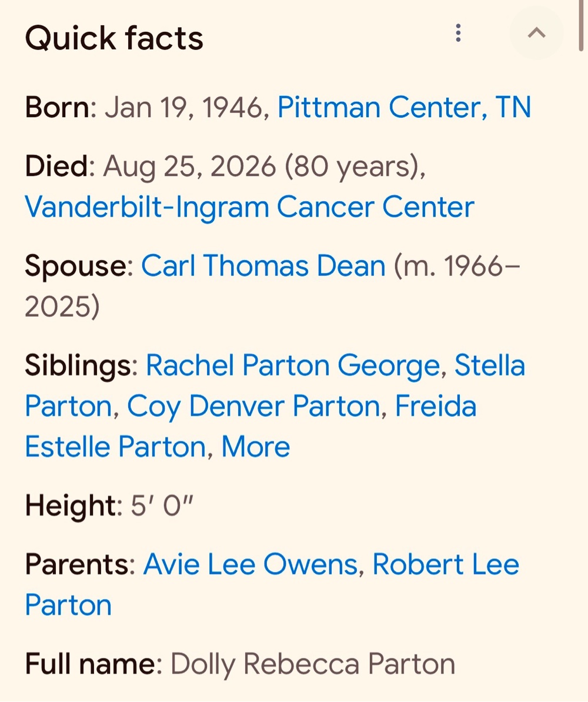Collapse the Quick facts section
Screen dimensions: 588x702
(x=536, y=33)
